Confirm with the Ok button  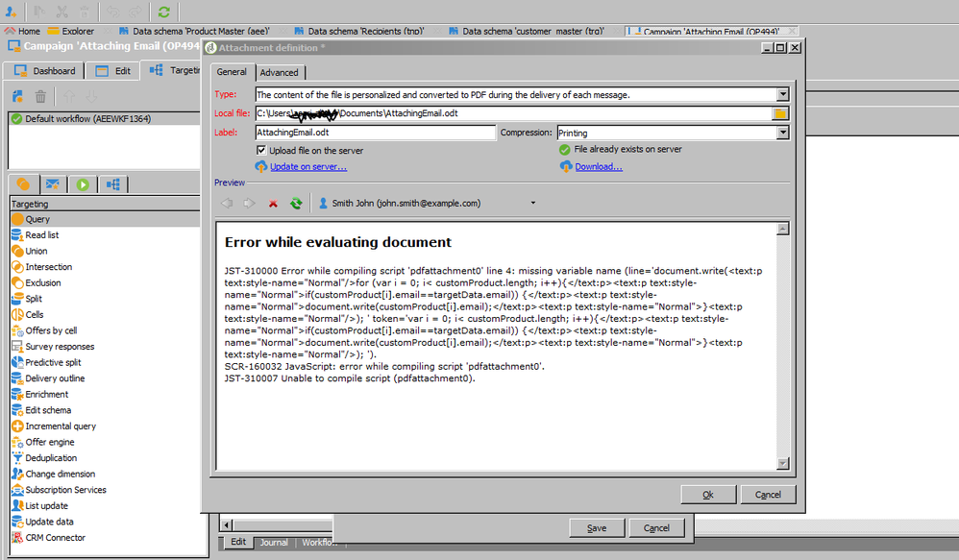pos(708,495)
